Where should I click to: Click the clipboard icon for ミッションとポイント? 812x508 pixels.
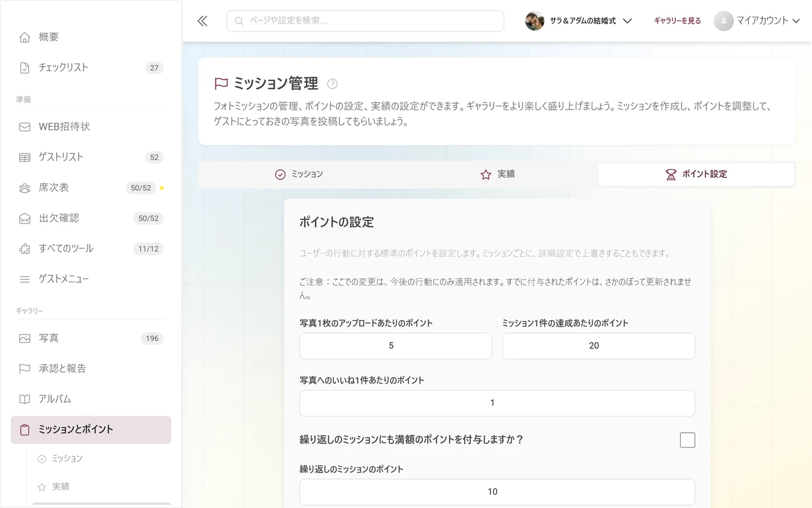(25, 430)
